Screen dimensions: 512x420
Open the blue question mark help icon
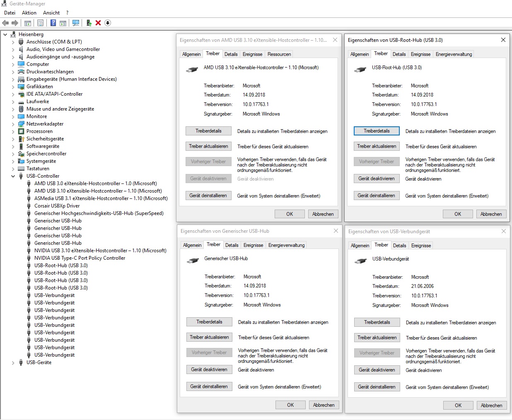pos(53,23)
